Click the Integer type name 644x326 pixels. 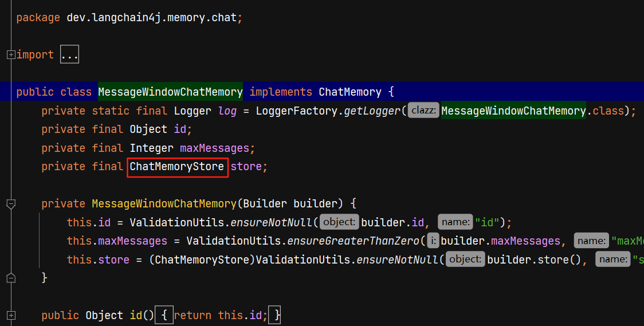tap(152, 148)
